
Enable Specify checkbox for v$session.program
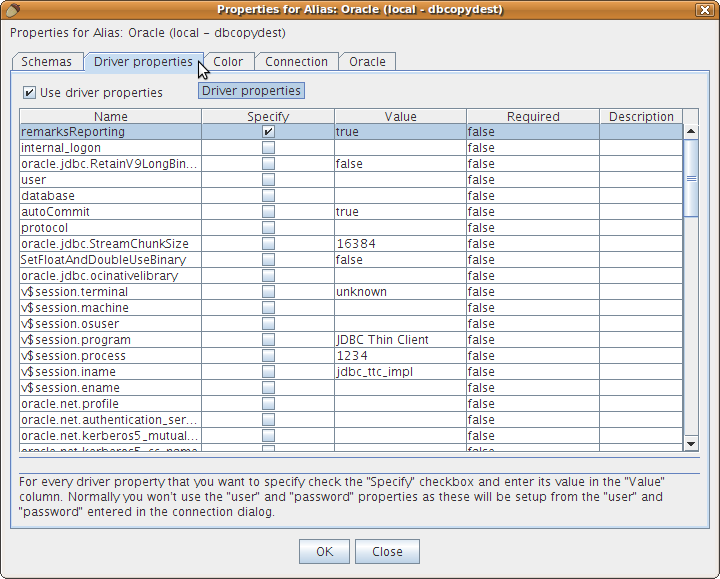[x=268, y=340]
